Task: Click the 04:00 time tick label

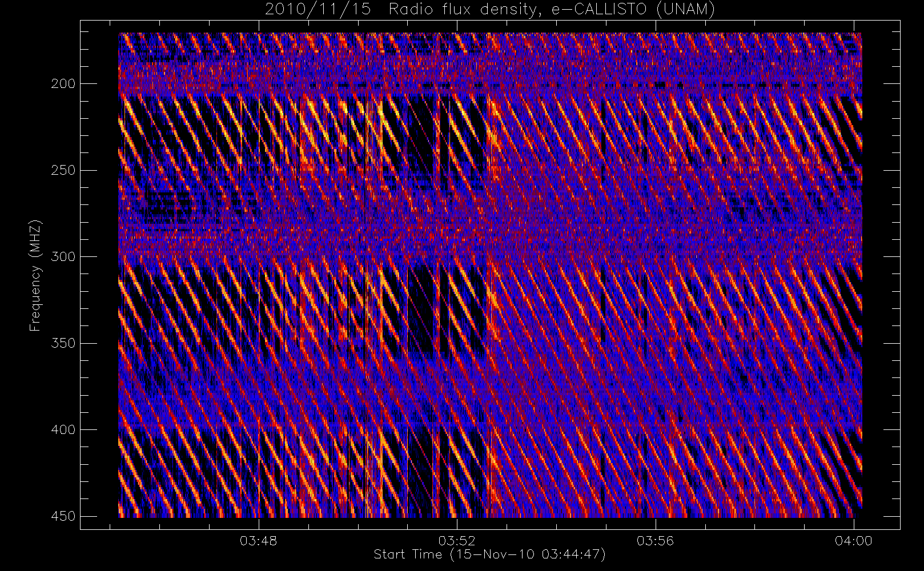Action: (853, 540)
